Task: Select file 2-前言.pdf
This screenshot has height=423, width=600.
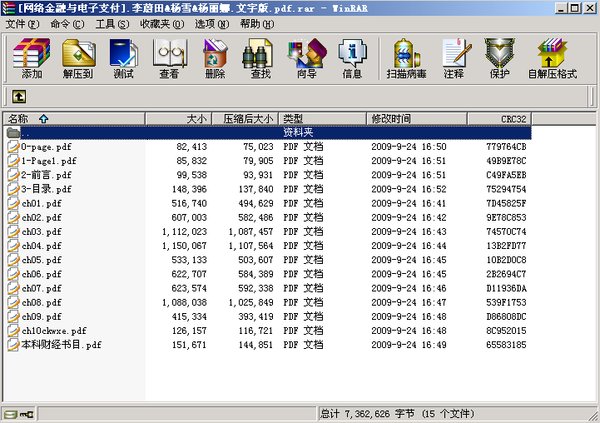Action: click(x=46, y=175)
